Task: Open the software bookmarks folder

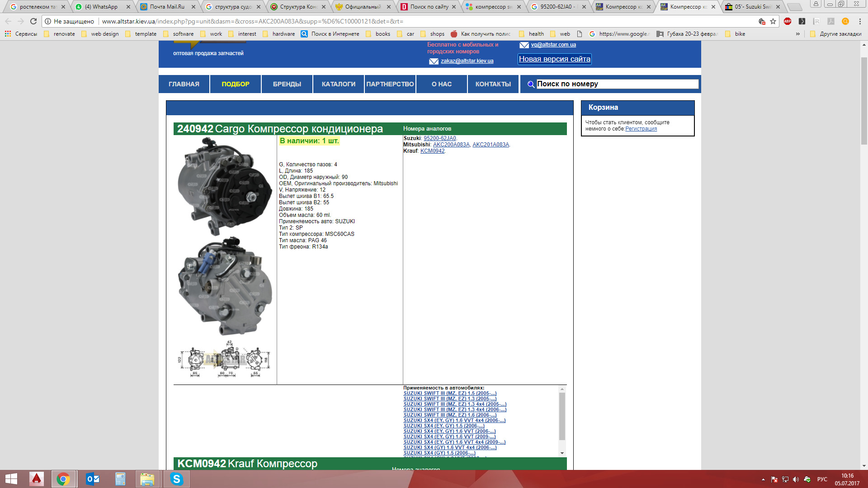Action: pyautogui.click(x=178, y=34)
